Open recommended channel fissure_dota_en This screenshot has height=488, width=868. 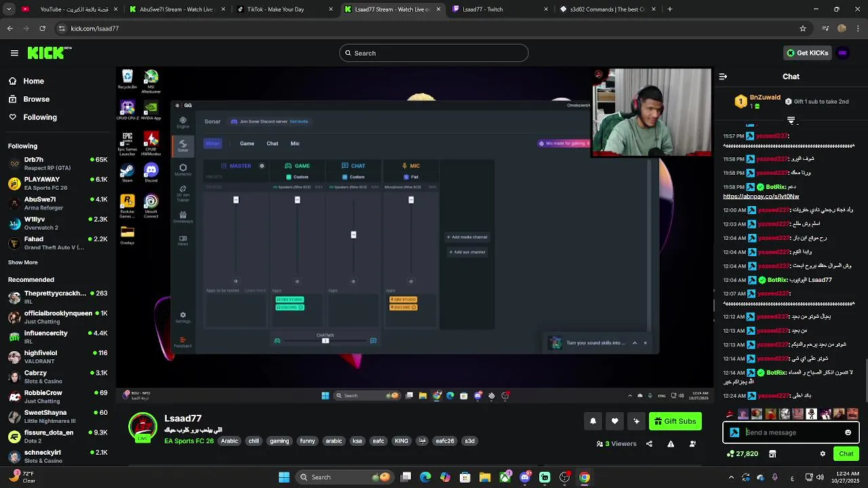tap(58, 436)
